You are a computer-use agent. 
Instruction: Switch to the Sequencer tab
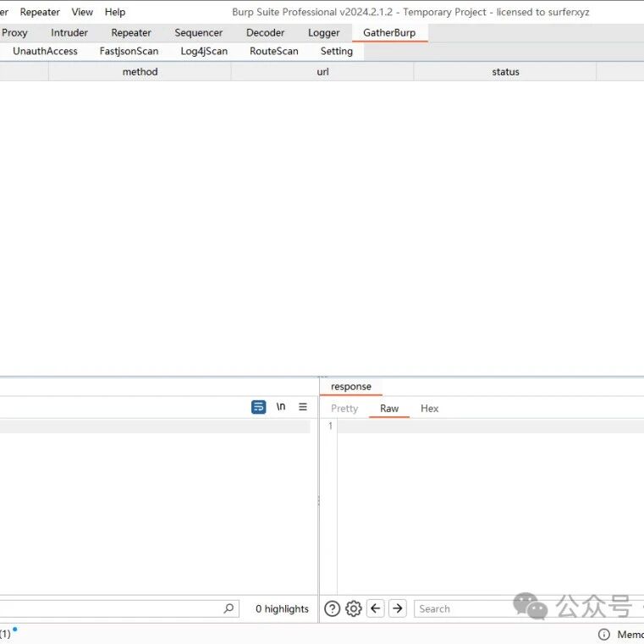click(198, 33)
